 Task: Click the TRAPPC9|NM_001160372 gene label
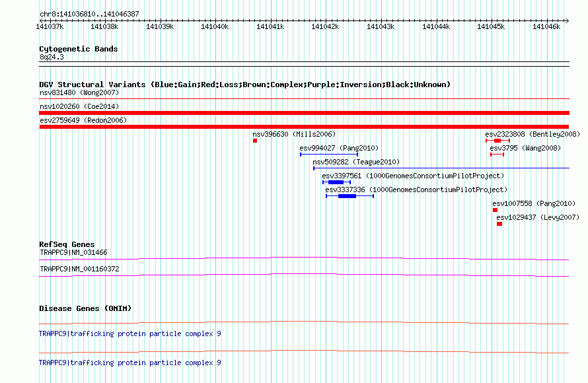[x=79, y=269]
